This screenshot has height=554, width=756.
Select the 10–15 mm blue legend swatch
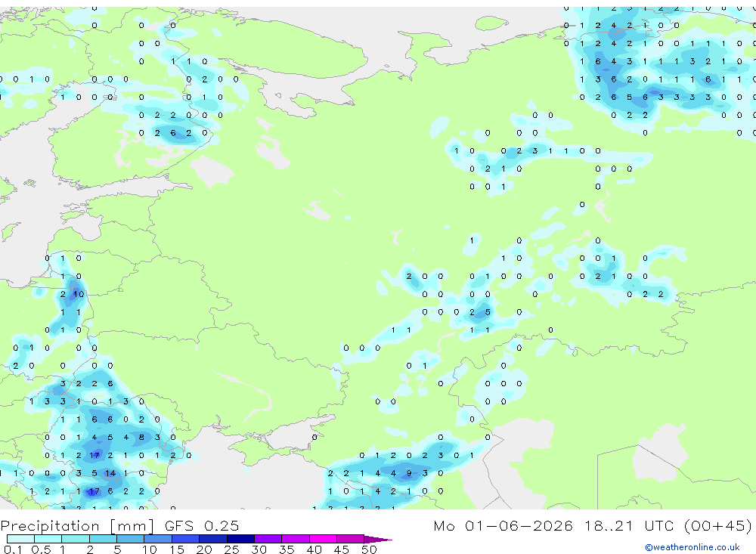click(x=158, y=539)
